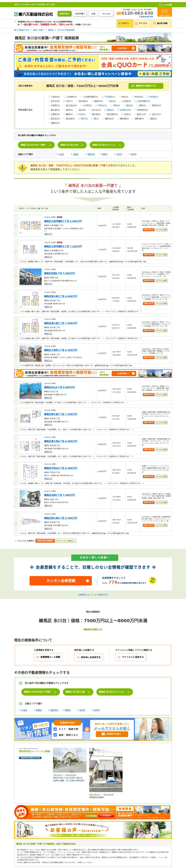Select checkbox for 大泉学園町7丁目 5,990万円 row

coord(16,226)
